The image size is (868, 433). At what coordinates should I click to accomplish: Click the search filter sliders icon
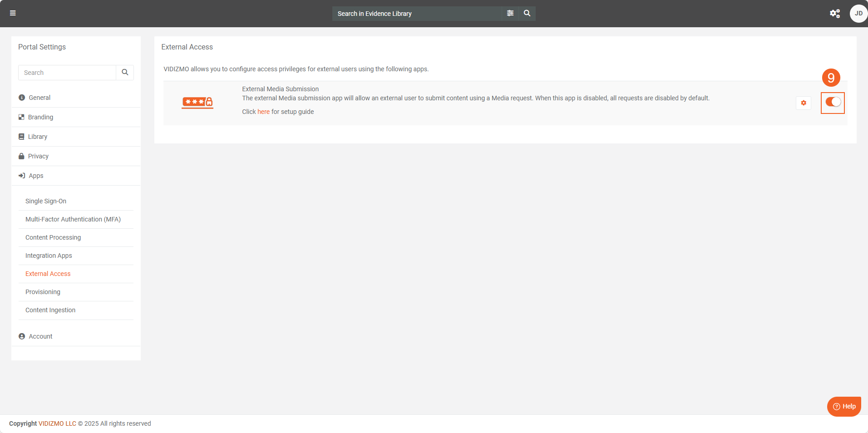point(510,13)
